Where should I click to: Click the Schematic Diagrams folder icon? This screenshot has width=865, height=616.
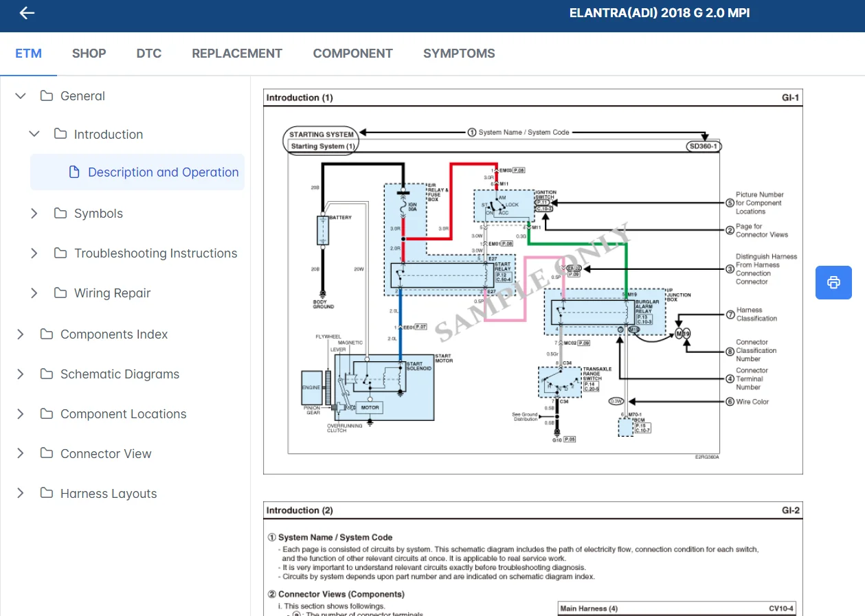click(x=47, y=374)
